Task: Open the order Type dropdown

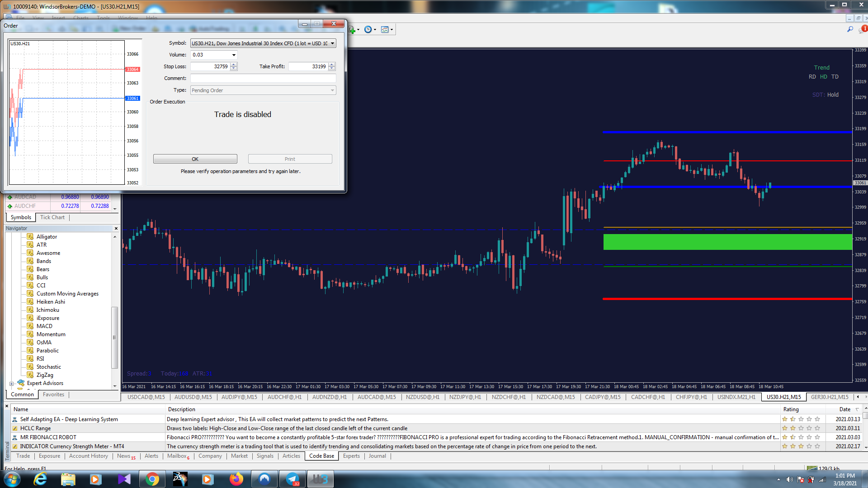Action: click(332, 90)
